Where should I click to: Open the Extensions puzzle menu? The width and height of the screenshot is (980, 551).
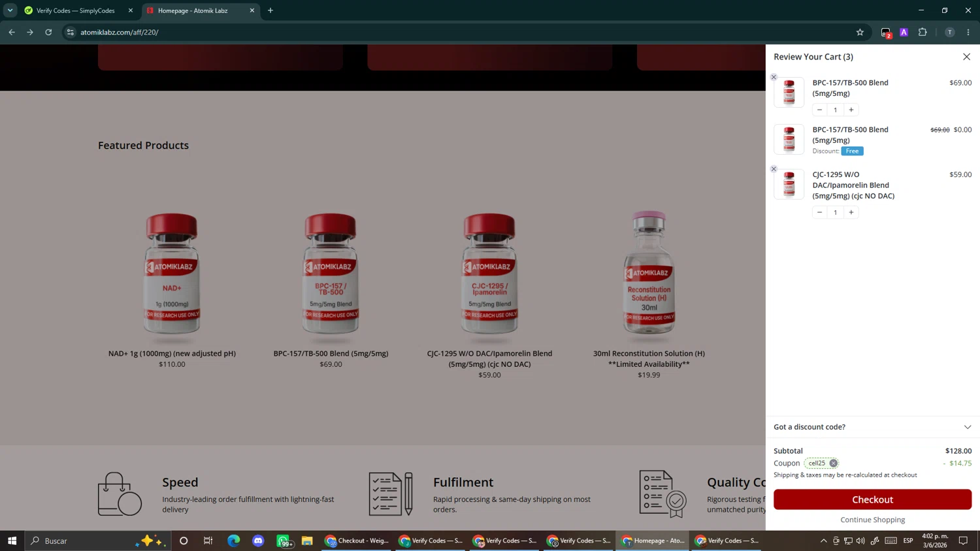tap(923, 32)
